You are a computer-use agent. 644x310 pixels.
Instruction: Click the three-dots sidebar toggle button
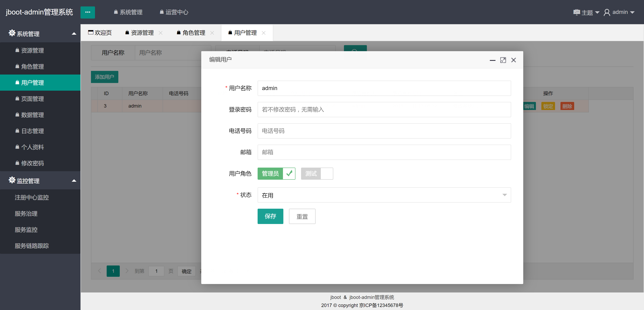click(x=88, y=12)
